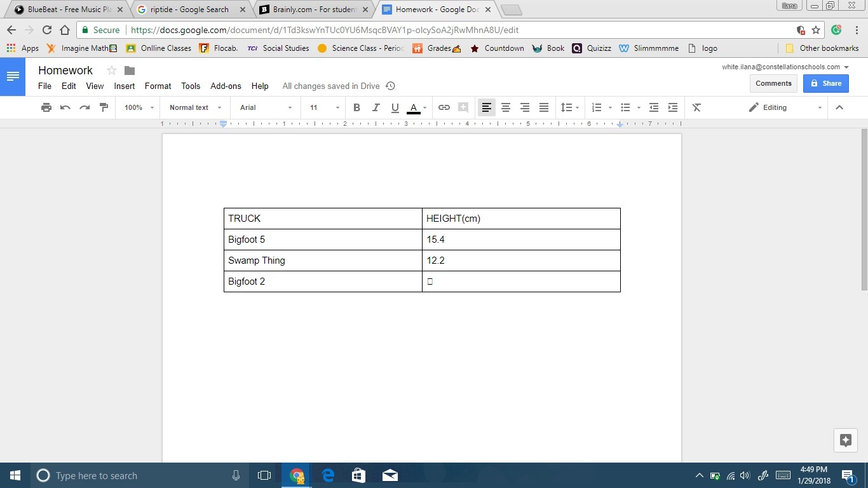868x488 pixels.
Task: Click the 15.4 height cell
Action: pos(521,240)
